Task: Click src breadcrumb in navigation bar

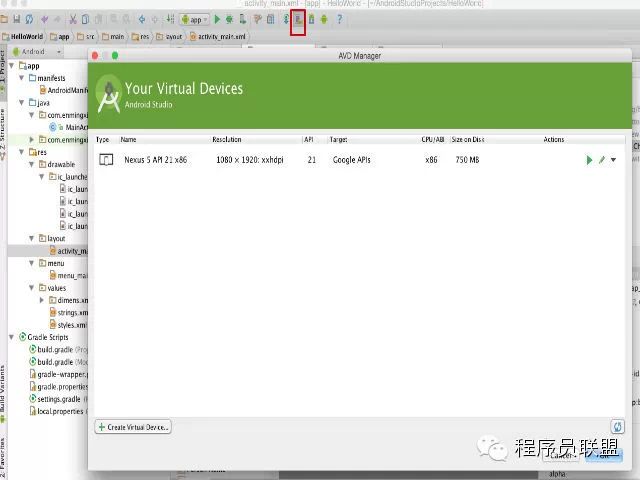Action: click(x=86, y=37)
